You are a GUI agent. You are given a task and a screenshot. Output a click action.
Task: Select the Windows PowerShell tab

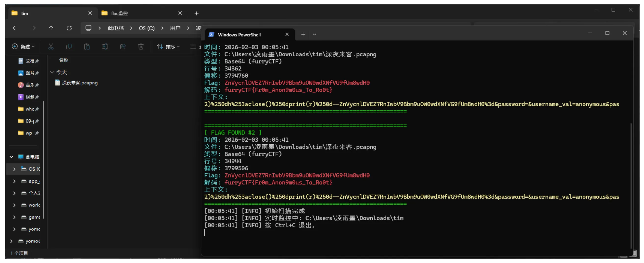pos(245,35)
